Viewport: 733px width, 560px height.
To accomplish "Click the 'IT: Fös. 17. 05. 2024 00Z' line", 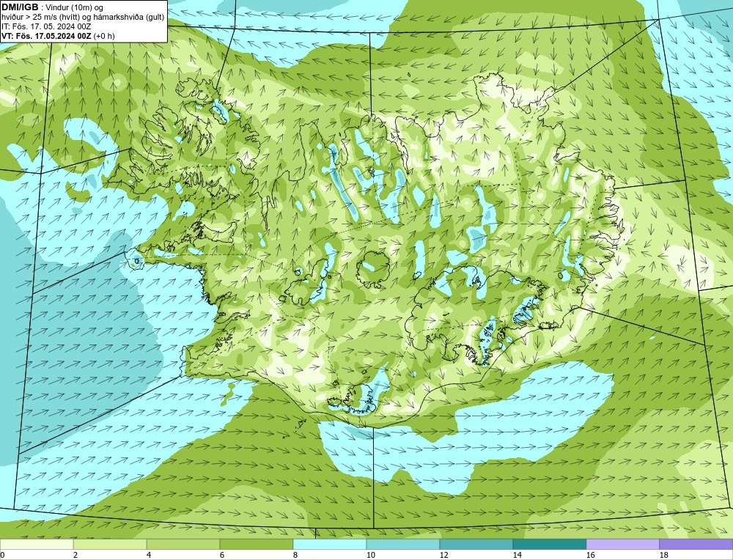I will (x=46, y=26).
